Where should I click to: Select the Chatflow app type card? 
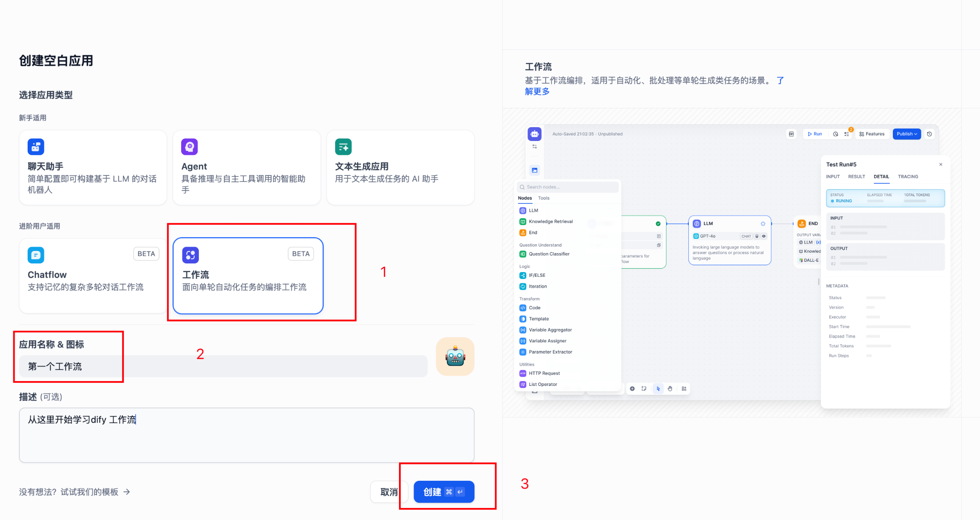click(x=93, y=276)
